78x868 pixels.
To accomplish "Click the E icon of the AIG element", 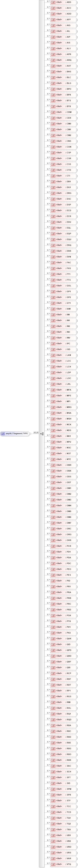I will tap(53, 26).
